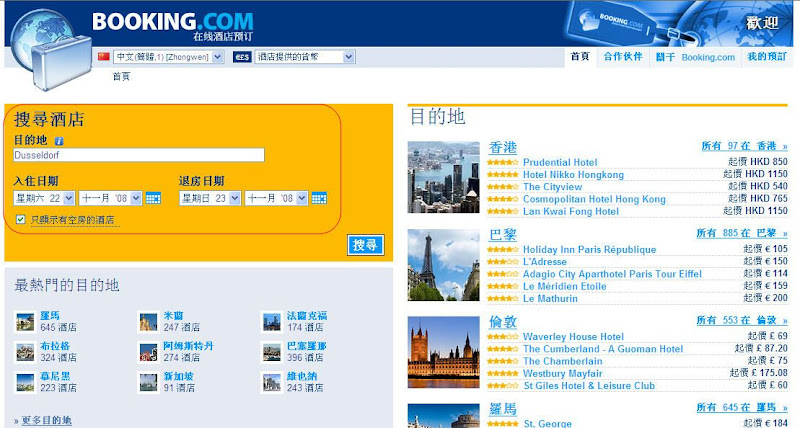The image size is (800, 428).
Task: Click the destination input field with Dusseldorf
Action: tap(139, 155)
